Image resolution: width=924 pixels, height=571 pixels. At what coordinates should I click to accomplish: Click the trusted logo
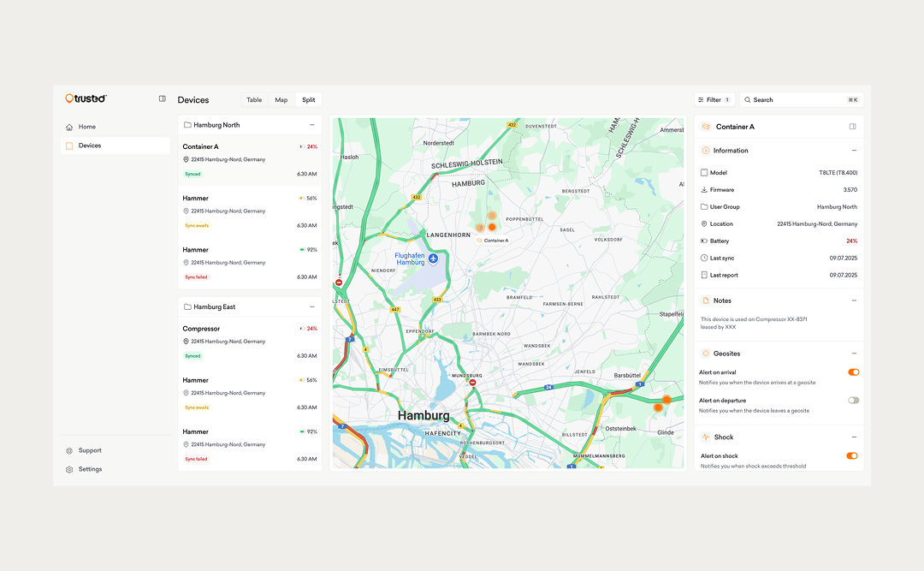86,98
